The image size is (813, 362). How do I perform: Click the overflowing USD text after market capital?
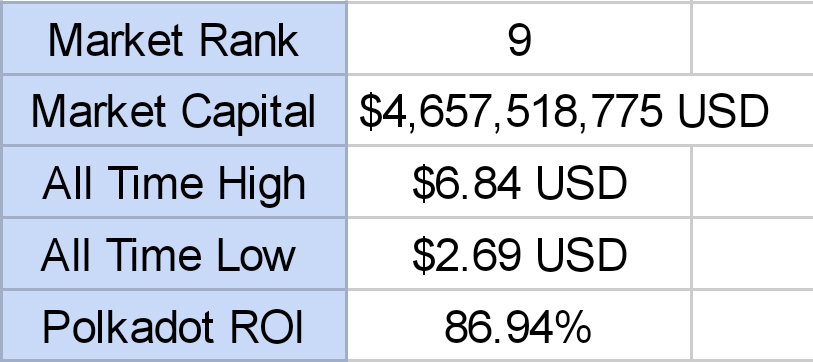pos(723,110)
